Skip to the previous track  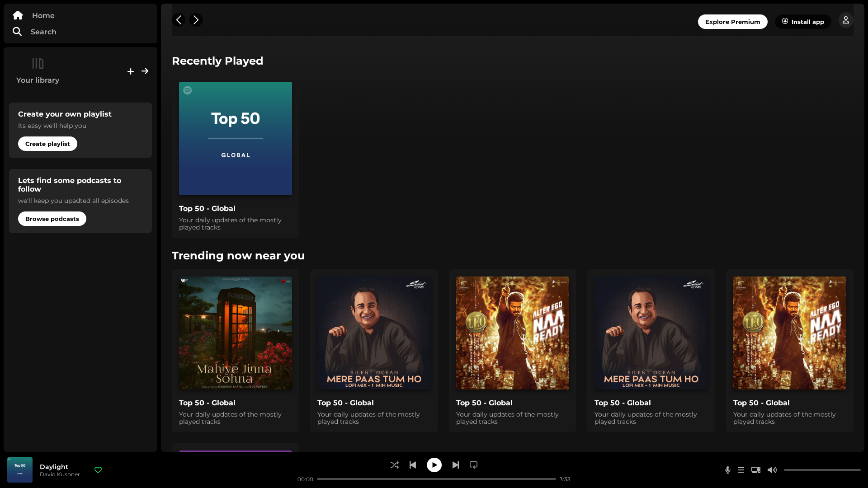(413, 465)
